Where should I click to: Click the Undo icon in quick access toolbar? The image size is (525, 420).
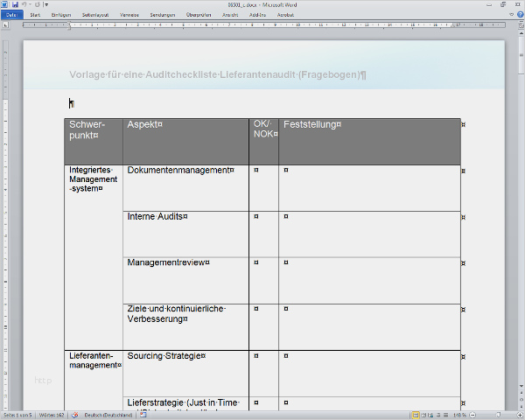click(x=26, y=5)
